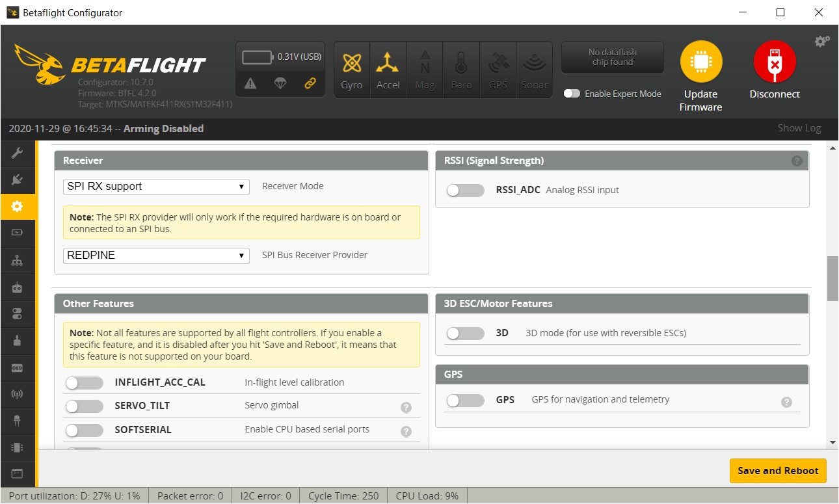Image resolution: width=839 pixels, height=504 pixels.
Task: Open Receiver Mode dropdown showing SPI RX support
Action: coord(156,187)
